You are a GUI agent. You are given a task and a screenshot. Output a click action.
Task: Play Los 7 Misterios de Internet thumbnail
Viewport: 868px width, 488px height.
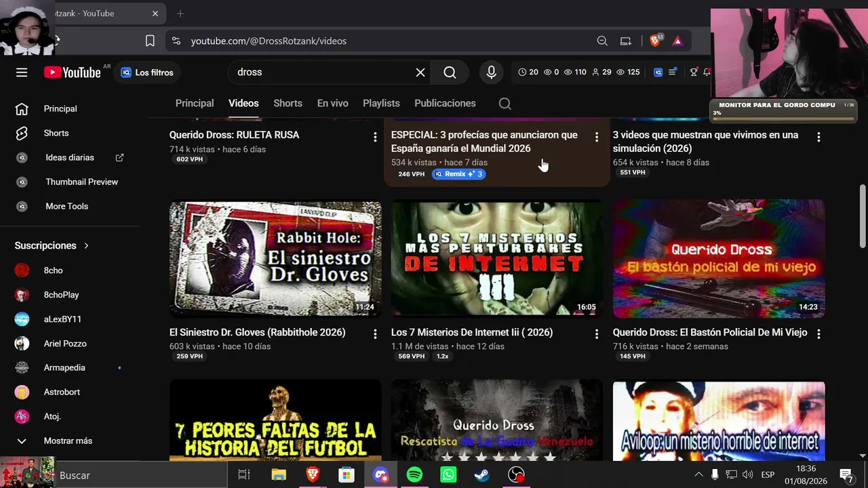coord(497,258)
